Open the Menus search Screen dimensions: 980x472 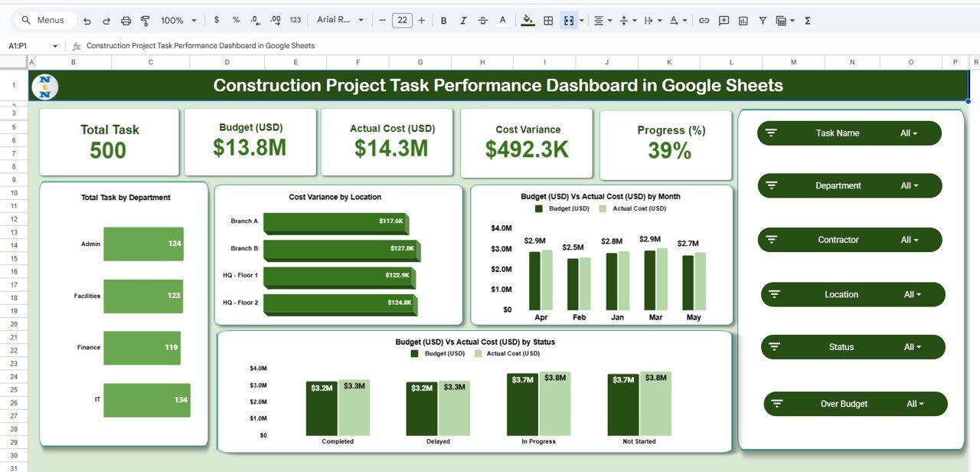tap(44, 20)
